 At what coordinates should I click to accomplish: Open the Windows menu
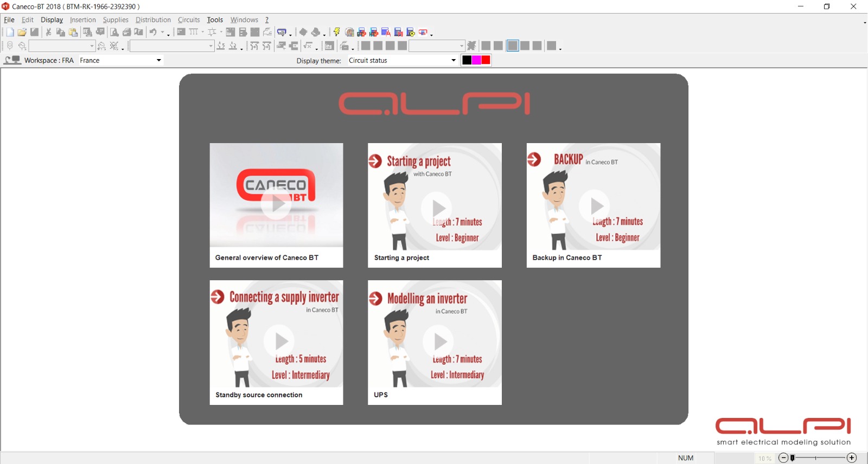(x=244, y=20)
